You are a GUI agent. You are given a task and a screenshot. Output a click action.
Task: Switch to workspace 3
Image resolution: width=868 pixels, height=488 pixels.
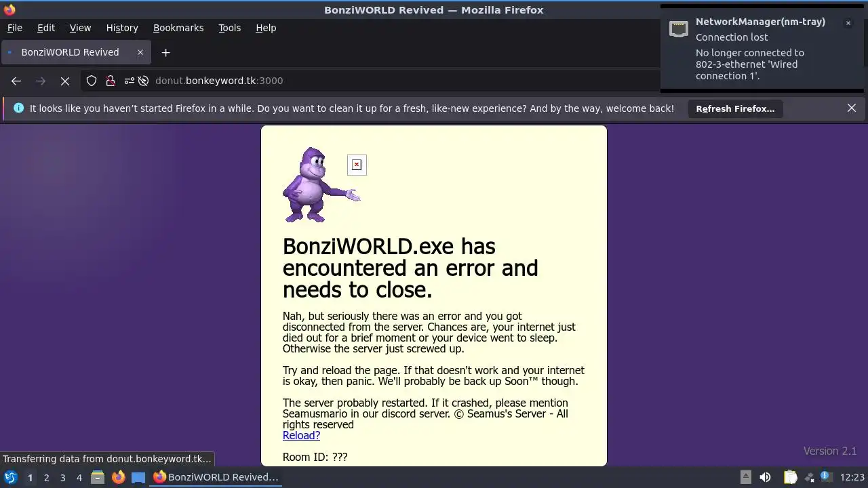coord(62,478)
